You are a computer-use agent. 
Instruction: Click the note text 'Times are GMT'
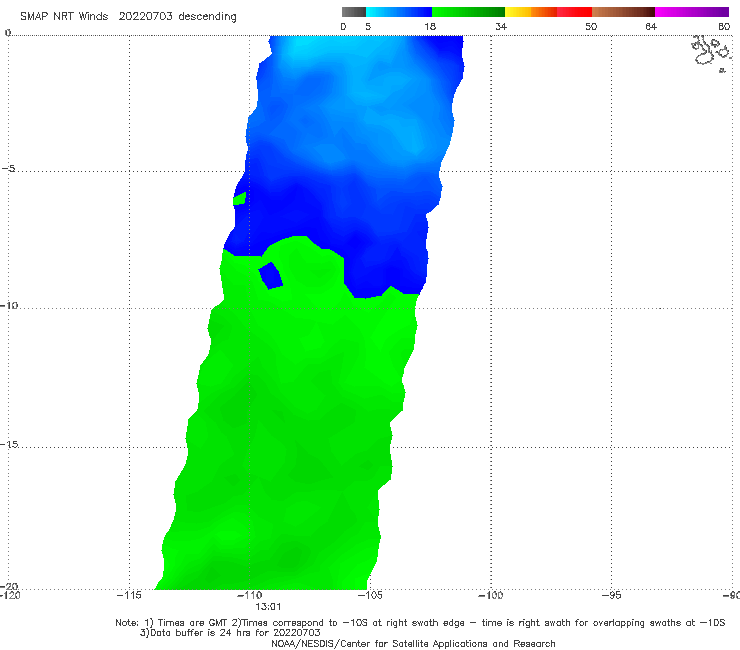(x=192, y=623)
